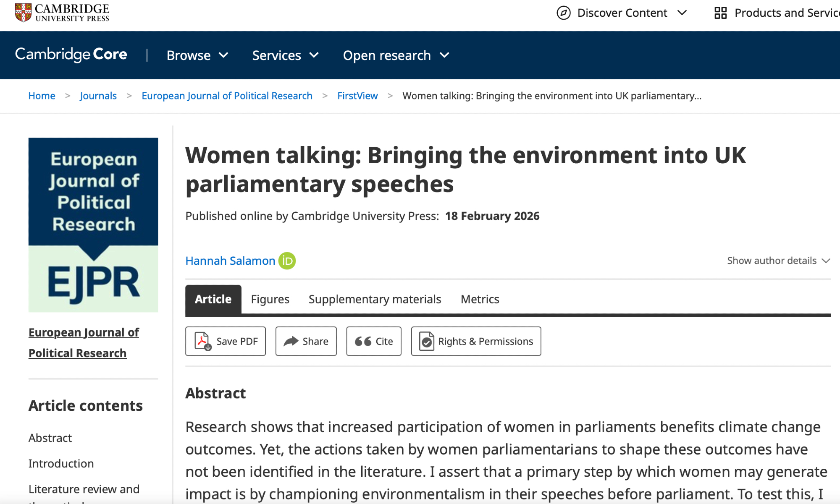
Task: Click the Share arrow icon
Action: pyautogui.click(x=291, y=341)
